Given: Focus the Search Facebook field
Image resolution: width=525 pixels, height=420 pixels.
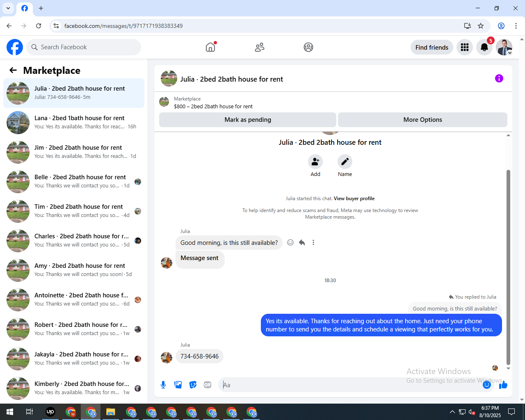Looking at the screenshot, I should pyautogui.click(x=84, y=47).
